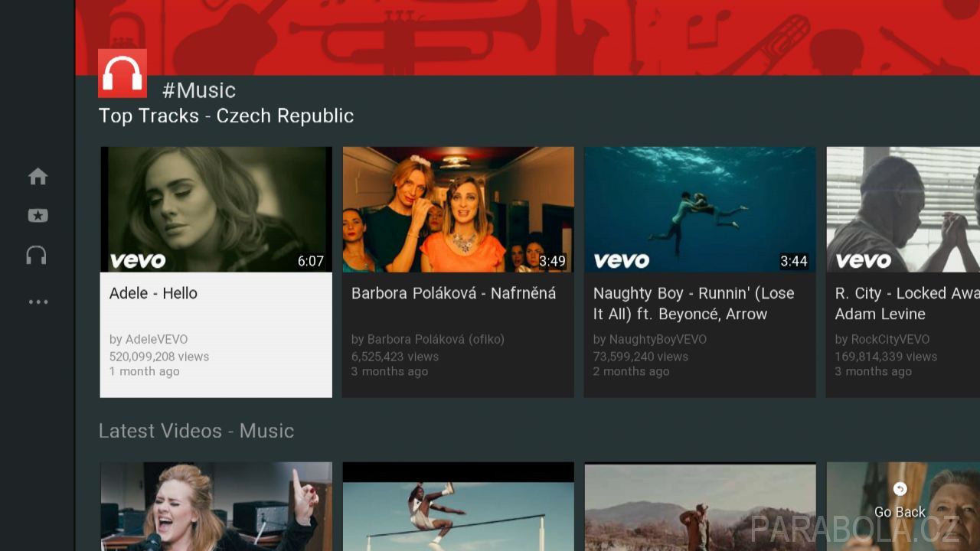The image size is (980, 551).
Task: Open channel by RockCityVEVO
Action: pyautogui.click(x=882, y=339)
